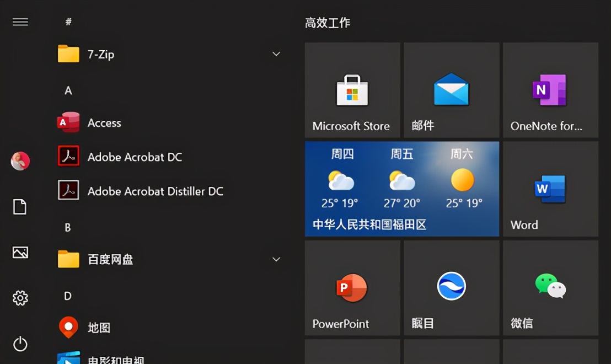
Task: Open the OneNote for Windows tile
Action: (x=550, y=90)
